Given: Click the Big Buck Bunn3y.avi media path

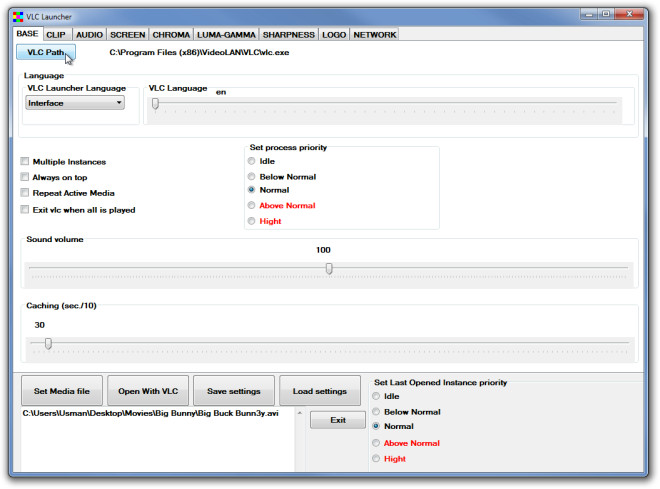Looking at the screenshot, I should point(151,413).
